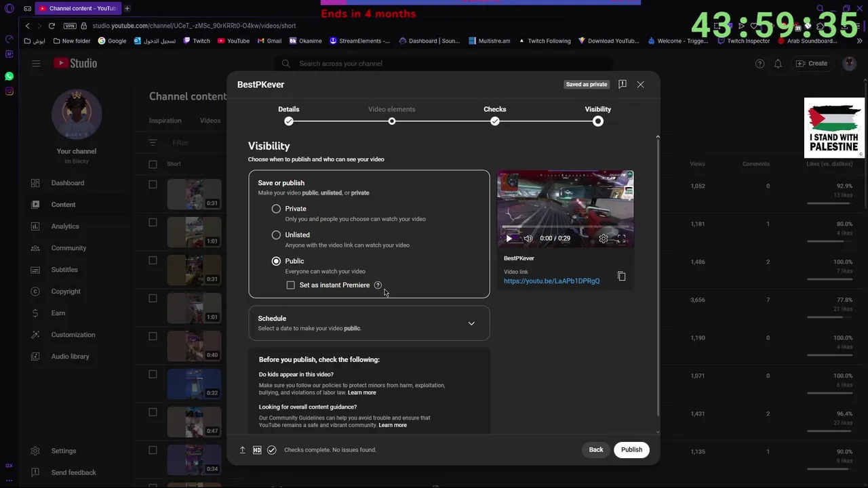The height and width of the screenshot is (488, 868).
Task: Open Dashboard in the sidebar
Action: 67,183
